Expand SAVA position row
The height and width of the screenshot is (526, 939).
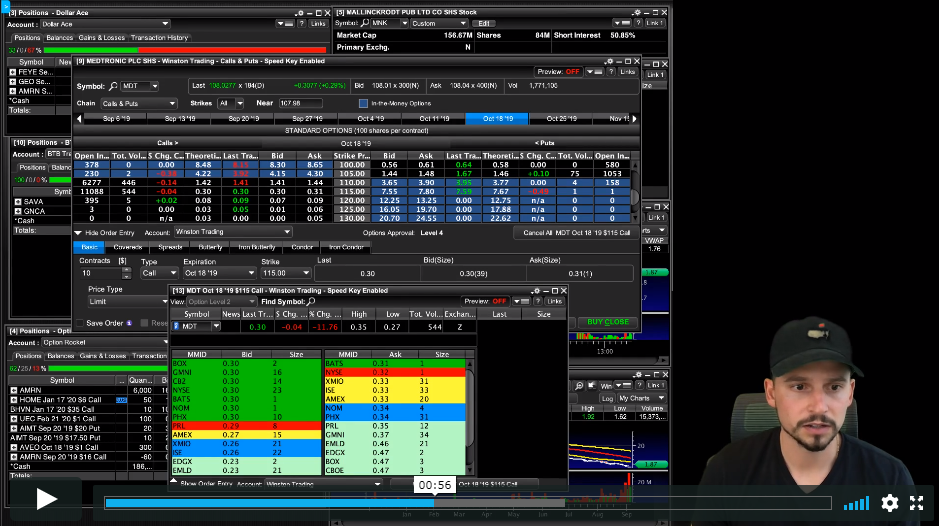click(x=18, y=202)
